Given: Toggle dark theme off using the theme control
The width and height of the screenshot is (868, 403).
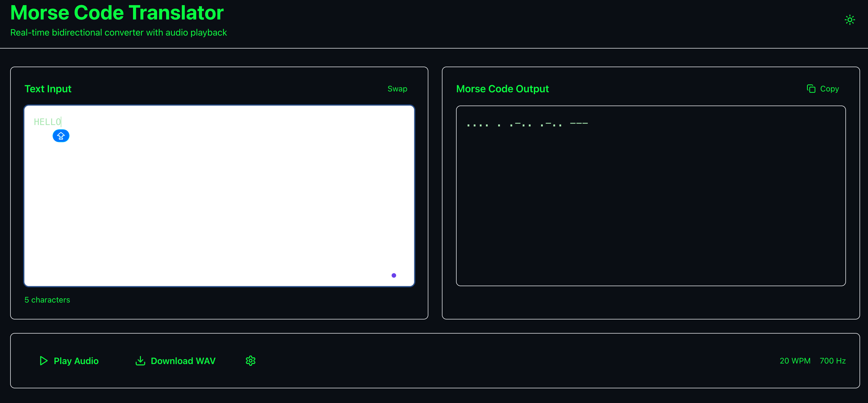Looking at the screenshot, I should tap(850, 20).
